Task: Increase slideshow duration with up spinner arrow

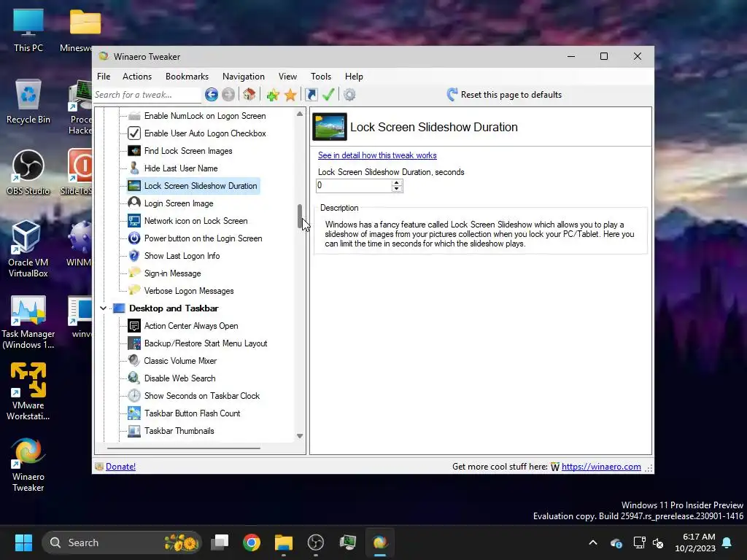Action: coord(396,183)
